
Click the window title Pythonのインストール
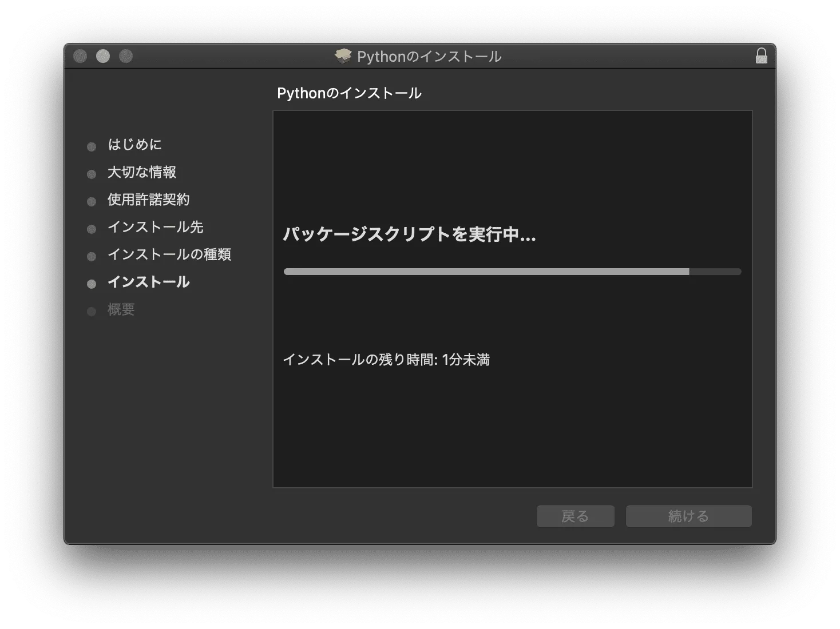coord(429,57)
